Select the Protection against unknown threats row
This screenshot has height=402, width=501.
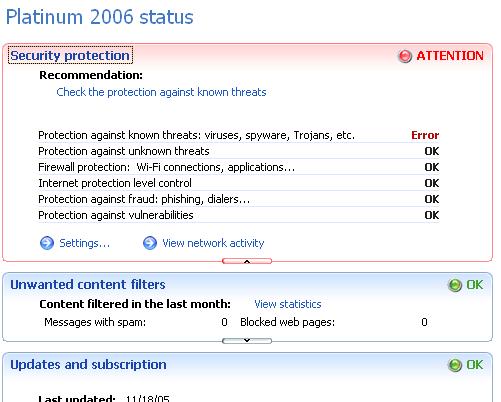(239, 151)
